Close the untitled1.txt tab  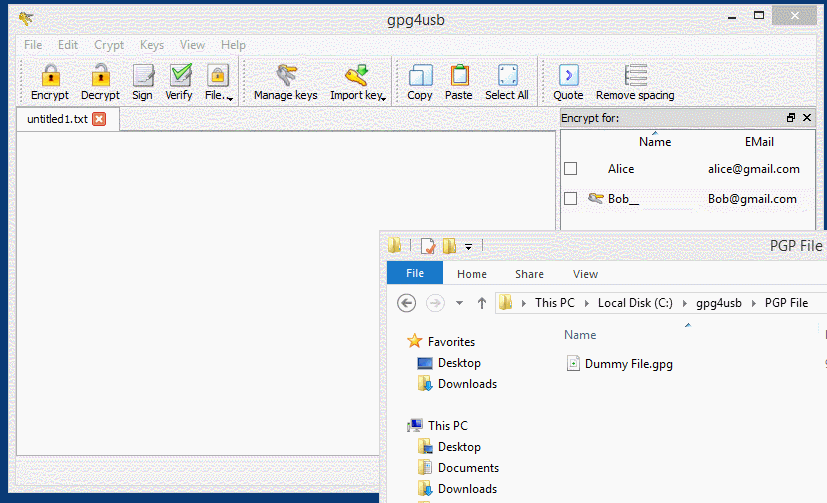tap(99, 119)
